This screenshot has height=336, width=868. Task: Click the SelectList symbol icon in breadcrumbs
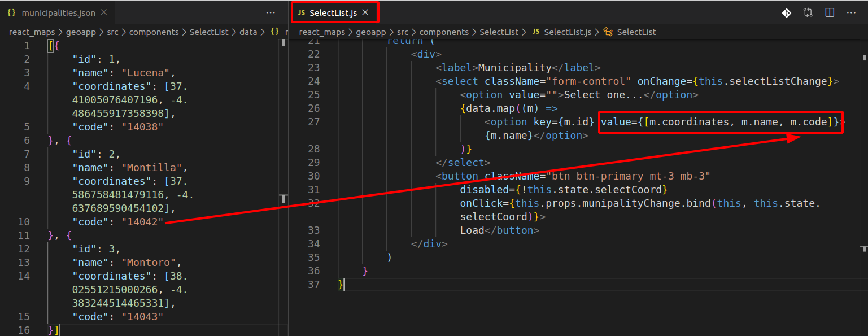[x=608, y=32]
